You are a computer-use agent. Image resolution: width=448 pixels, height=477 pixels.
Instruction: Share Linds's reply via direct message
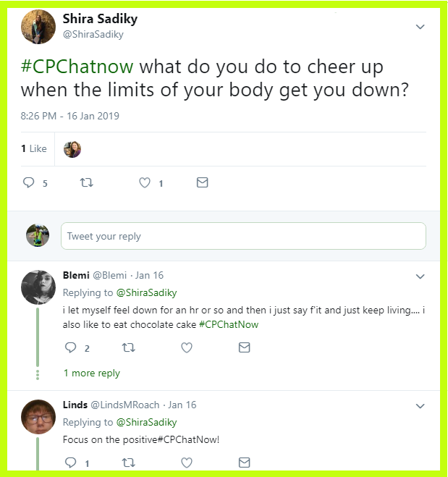point(245,463)
